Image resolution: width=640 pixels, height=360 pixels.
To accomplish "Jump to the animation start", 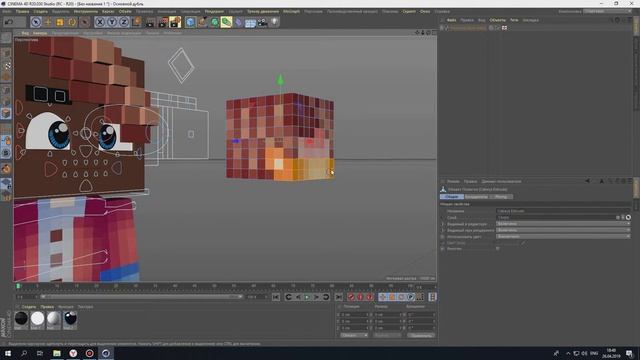I will click(x=276, y=297).
